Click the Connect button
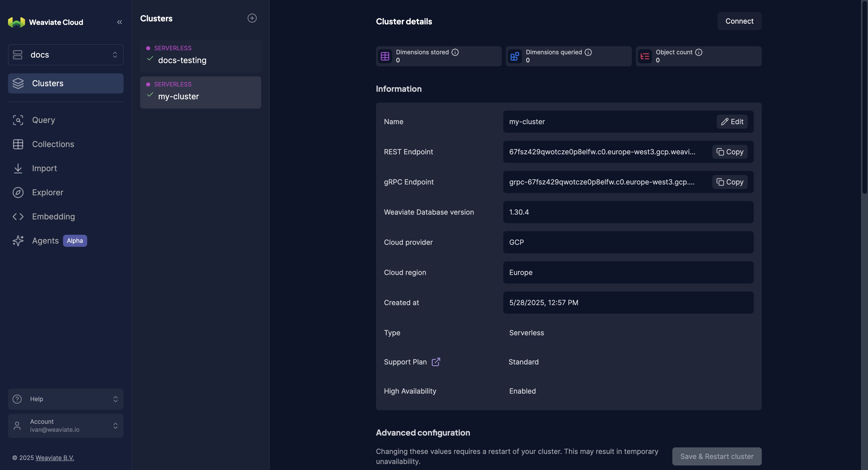The image size is (868, 470). point(739,21)
